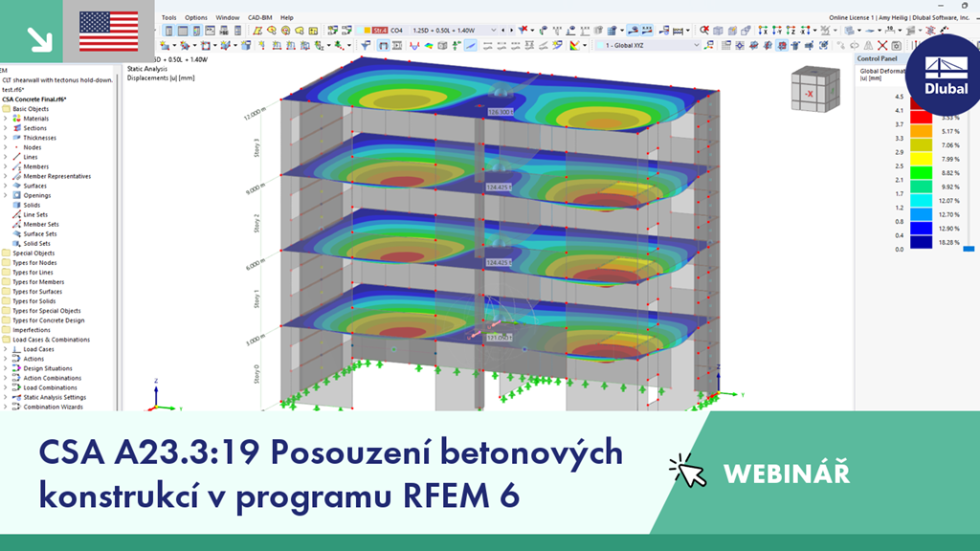Viewport: 980px width, 551px height.
Task: Go to previous load combination arrow
Action: tap(503, 30)
